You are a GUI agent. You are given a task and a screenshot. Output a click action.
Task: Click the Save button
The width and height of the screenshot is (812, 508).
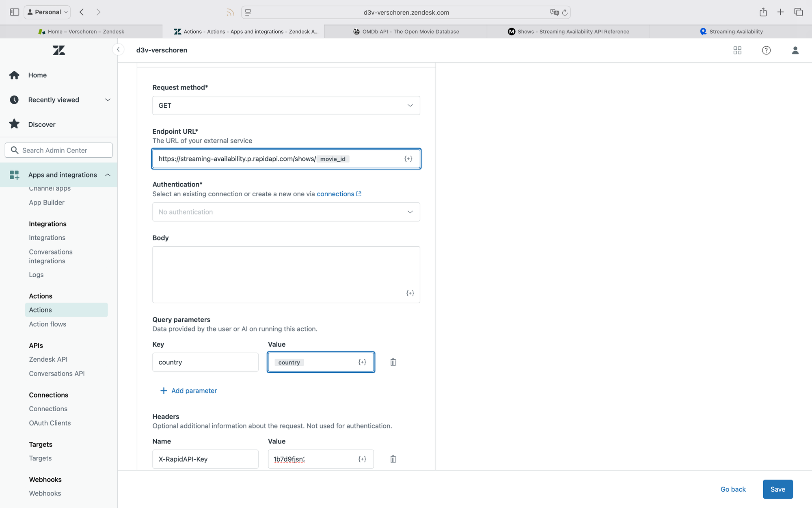[x=777, y=489]
